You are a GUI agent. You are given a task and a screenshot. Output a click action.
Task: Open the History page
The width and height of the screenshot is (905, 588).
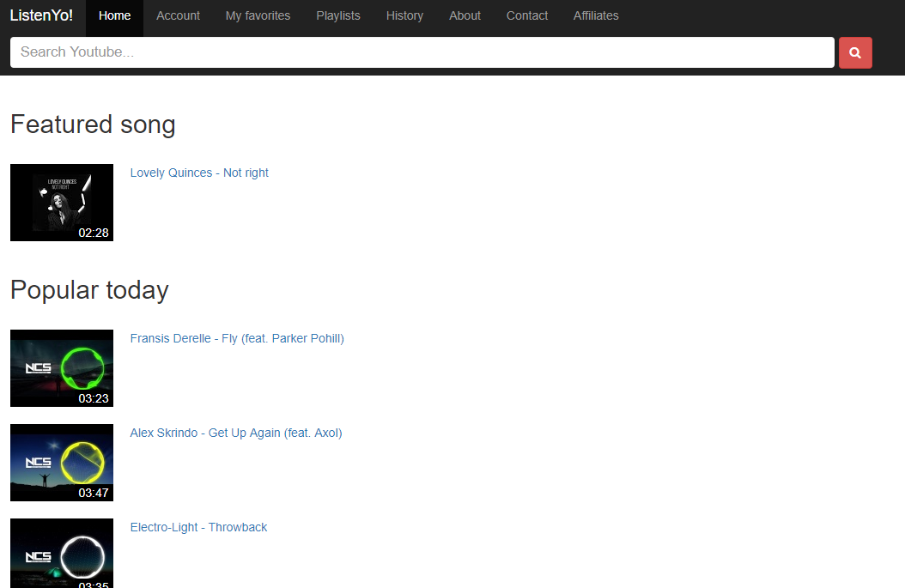click(404, 15)
